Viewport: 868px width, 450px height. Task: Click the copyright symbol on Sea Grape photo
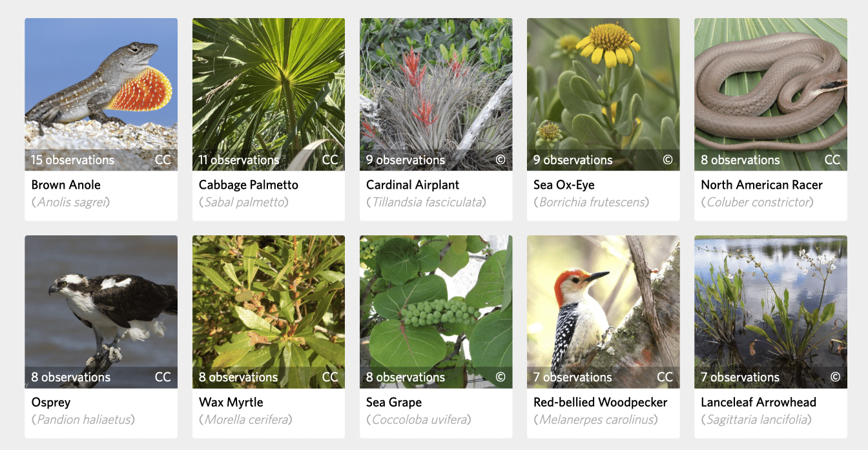(x=501, y=377)
